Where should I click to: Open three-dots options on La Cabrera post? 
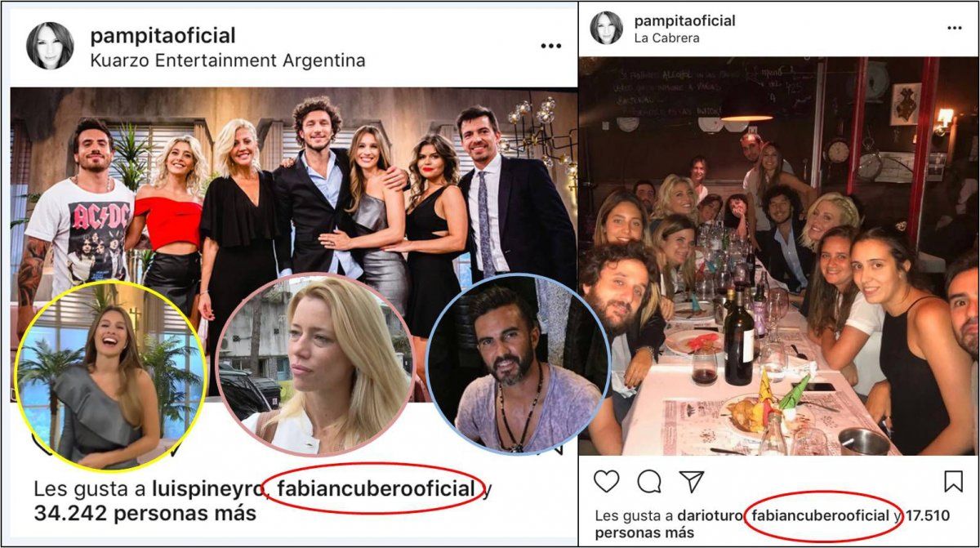954,28
